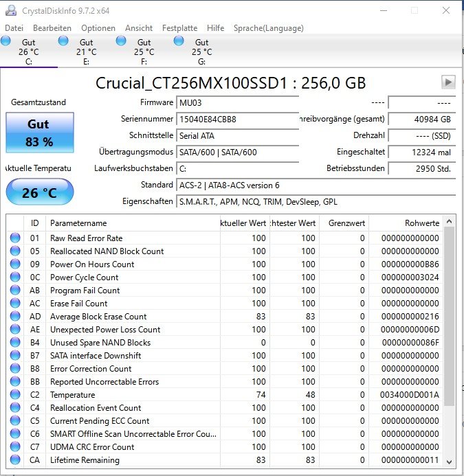Click the Firmware field MU03
The image size is (464, 476).
point(237,102)
